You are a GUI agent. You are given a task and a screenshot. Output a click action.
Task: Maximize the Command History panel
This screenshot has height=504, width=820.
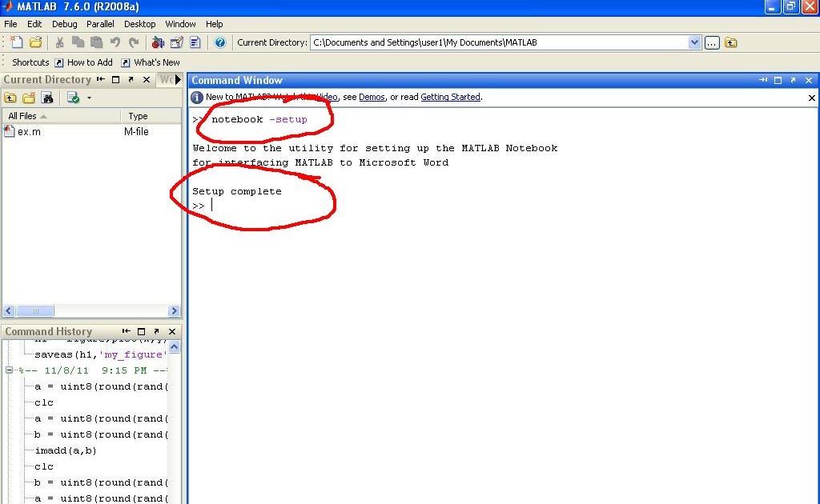pyautogui.click(x=141, y=331)
